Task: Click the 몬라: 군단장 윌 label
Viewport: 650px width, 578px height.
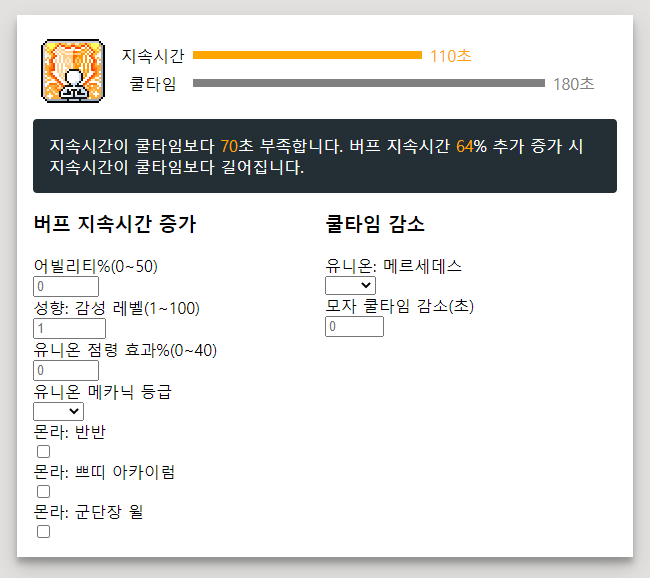Action: [x=88, y=512]
